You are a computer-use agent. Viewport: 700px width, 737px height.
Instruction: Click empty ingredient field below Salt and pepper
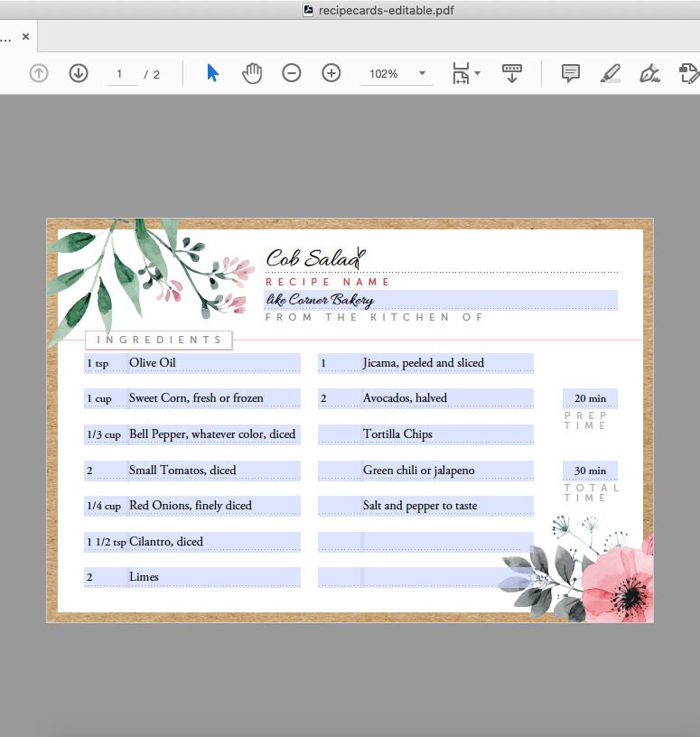pos(448,542)
